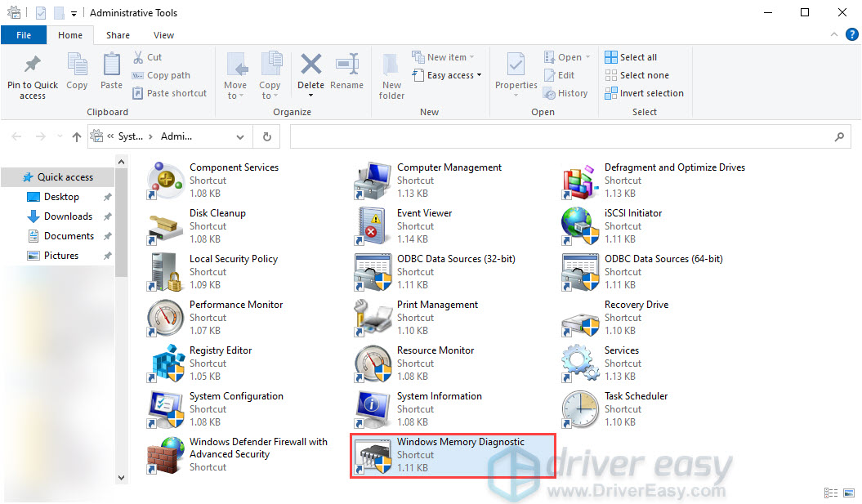This screenshot has height=504, width=862.
Task: Open the address bar path dropdown
Action: [239, 136]
